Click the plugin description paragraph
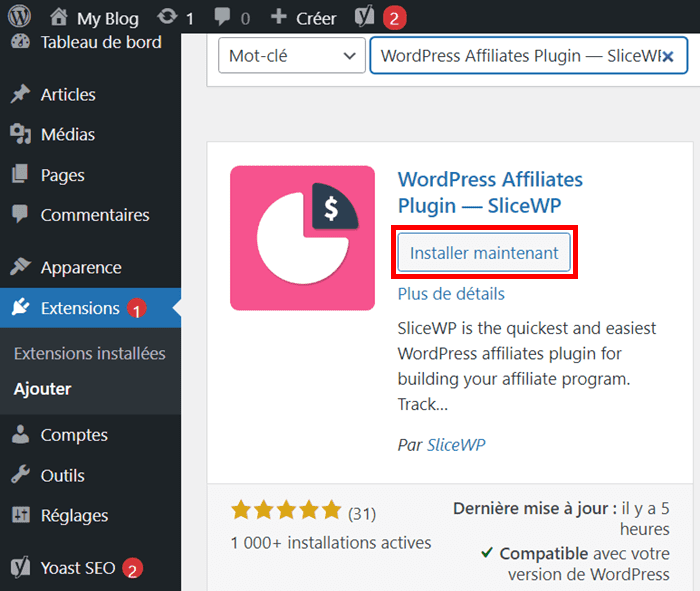The width and height of the screenshot is (700, 591). 527,366
